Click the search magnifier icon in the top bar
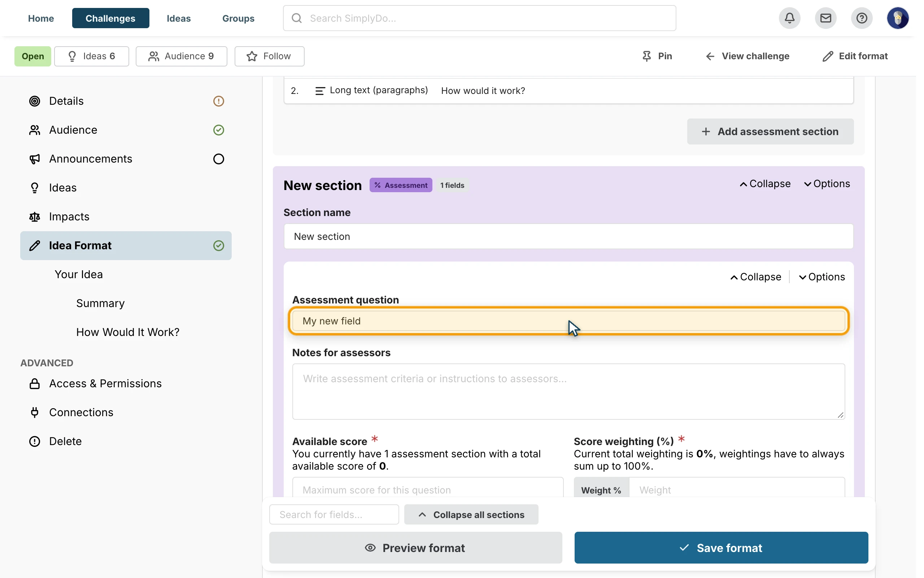This screenshot has height=578, width=924. point(297,18)
